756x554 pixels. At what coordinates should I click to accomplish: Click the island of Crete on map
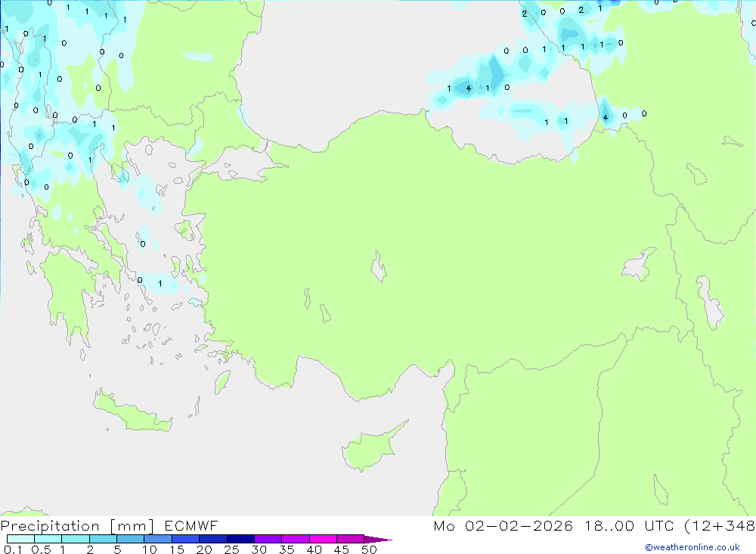(132, 411)
